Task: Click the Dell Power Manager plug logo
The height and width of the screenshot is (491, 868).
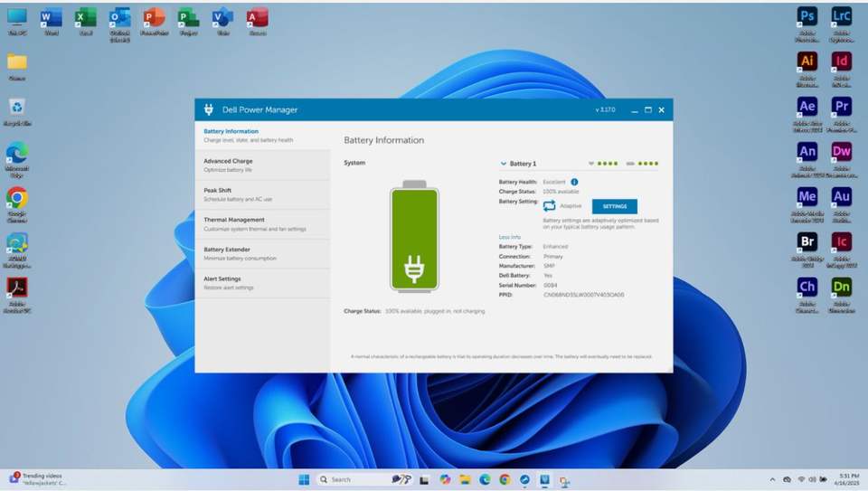Action: coord(209,109)
